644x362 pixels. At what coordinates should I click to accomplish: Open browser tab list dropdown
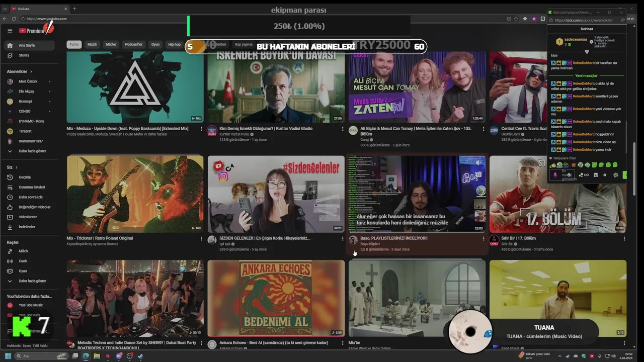tap(5, 9)
